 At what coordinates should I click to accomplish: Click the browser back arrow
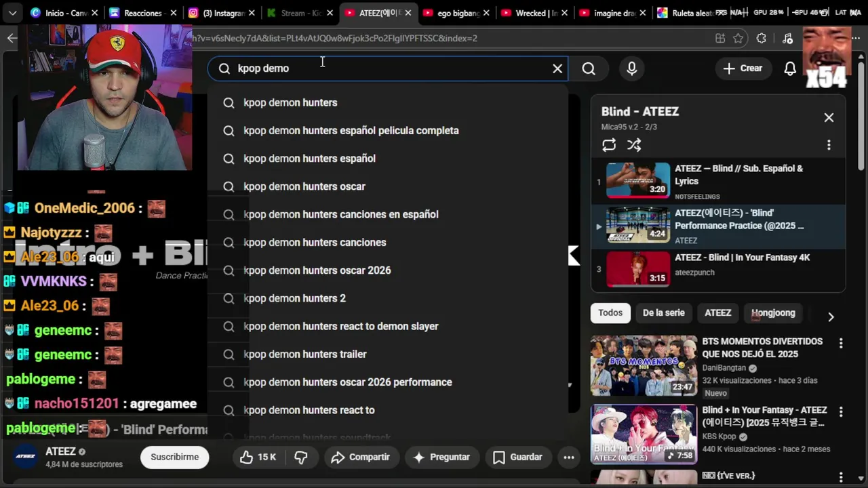click(12, 38)
